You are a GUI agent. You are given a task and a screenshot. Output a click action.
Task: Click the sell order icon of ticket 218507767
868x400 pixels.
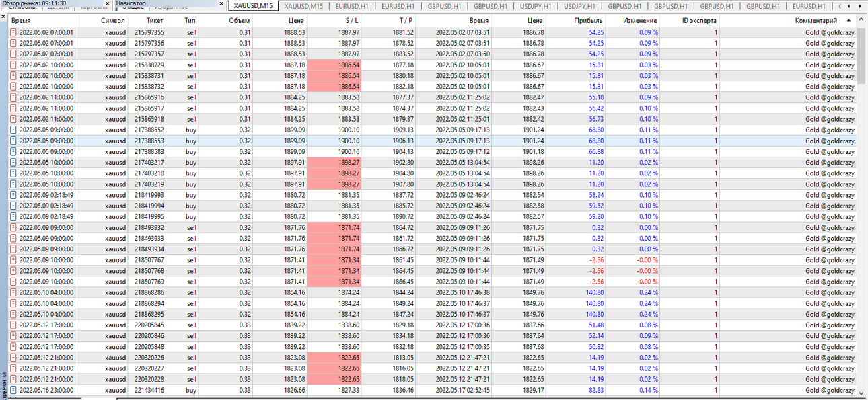point(13,260)
